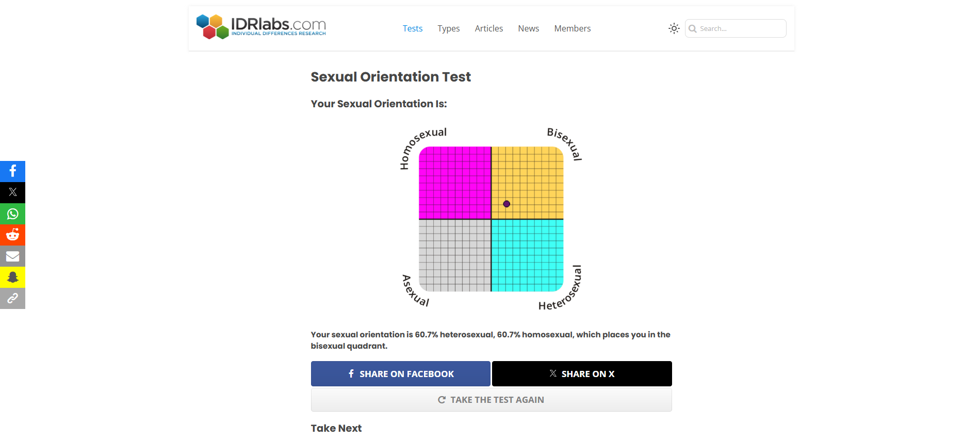Share via the Snapchat sidebar icon
The image size is (980, 440).
coord(13,277)
